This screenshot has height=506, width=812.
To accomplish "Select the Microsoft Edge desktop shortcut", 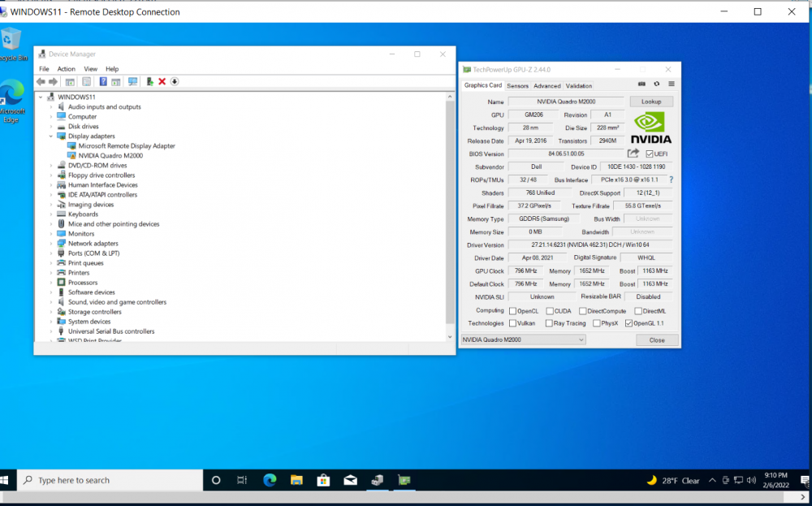I will [x=11, y=102].
